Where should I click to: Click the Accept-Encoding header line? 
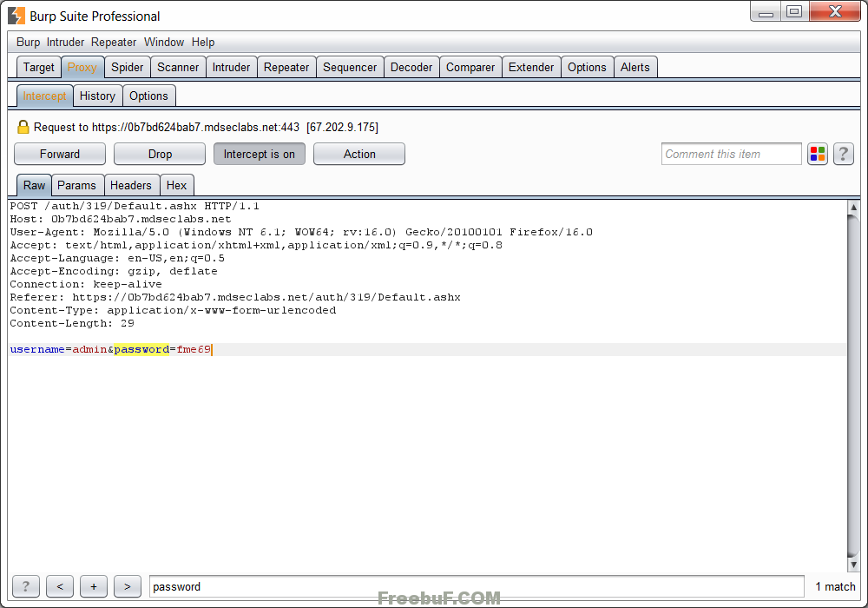[x=114, y=271]
